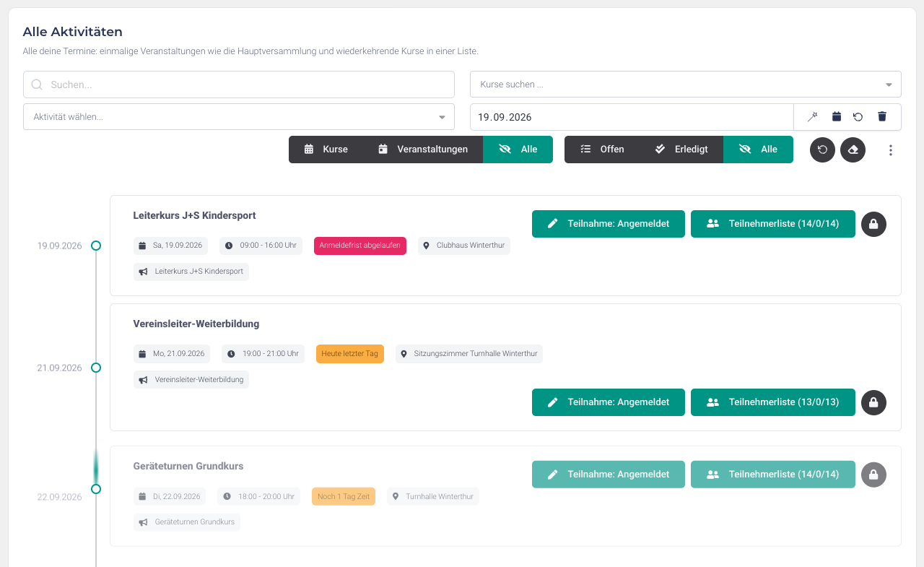
Task: Click timeline marker for 22.09.2026
Action: (96, 489)
